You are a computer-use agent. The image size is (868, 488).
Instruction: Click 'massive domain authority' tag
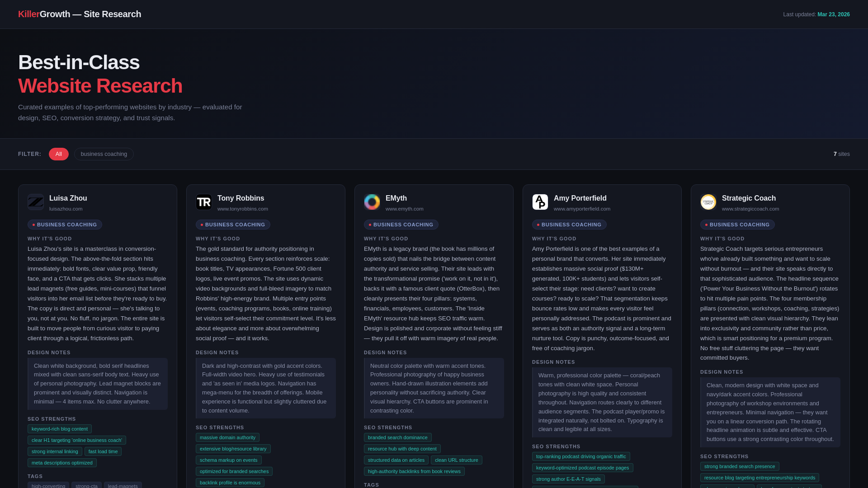point(227,437)
